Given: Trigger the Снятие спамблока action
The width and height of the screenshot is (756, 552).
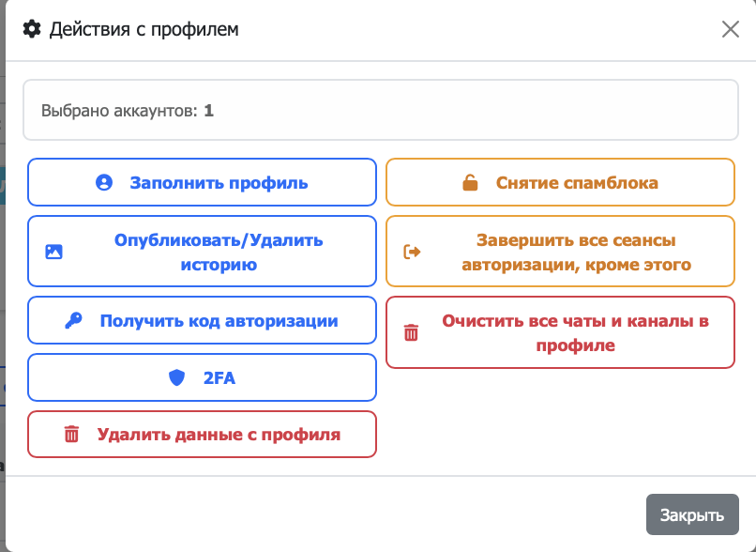Looking at the screenshot, I should 560,182.
